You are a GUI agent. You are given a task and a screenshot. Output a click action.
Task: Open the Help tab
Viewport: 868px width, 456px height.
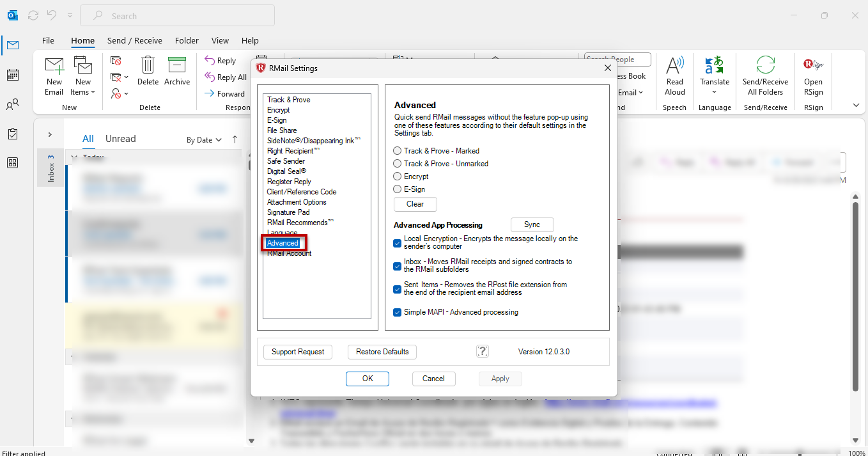(x=250, y=40)
